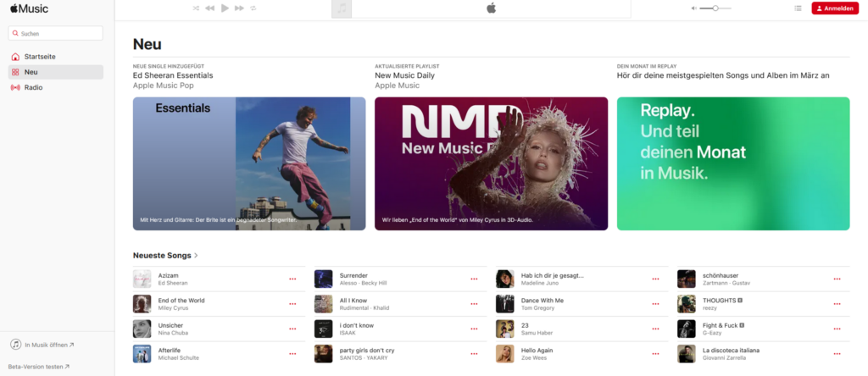Click artist name Zartmann · Gustav
Viewport: 868px width, 376px height.
click(726, 283)
